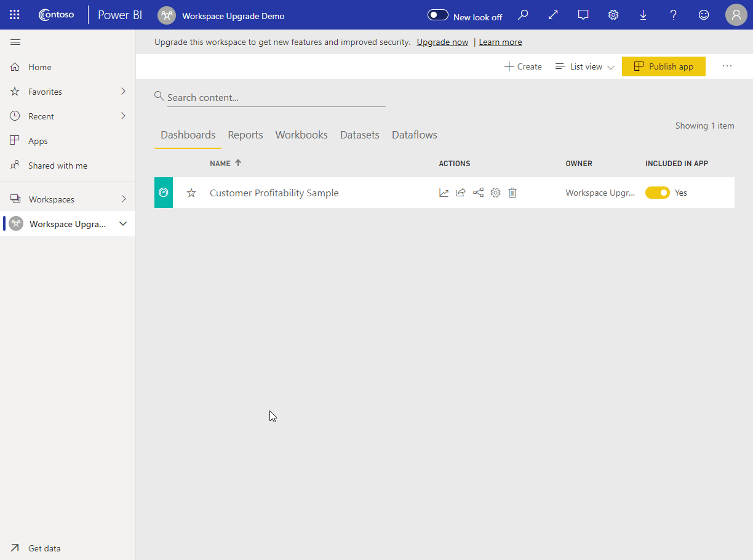The height and width of the screenshot is (560, 753).
Task: Open dashboard settings gear in Actions column
Action: point(495,193)
